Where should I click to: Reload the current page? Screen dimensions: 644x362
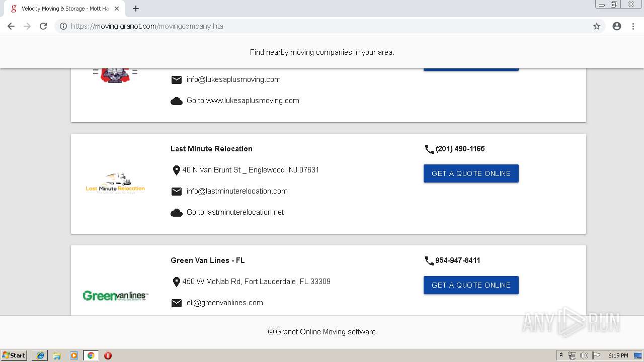[x=43, y=26]
